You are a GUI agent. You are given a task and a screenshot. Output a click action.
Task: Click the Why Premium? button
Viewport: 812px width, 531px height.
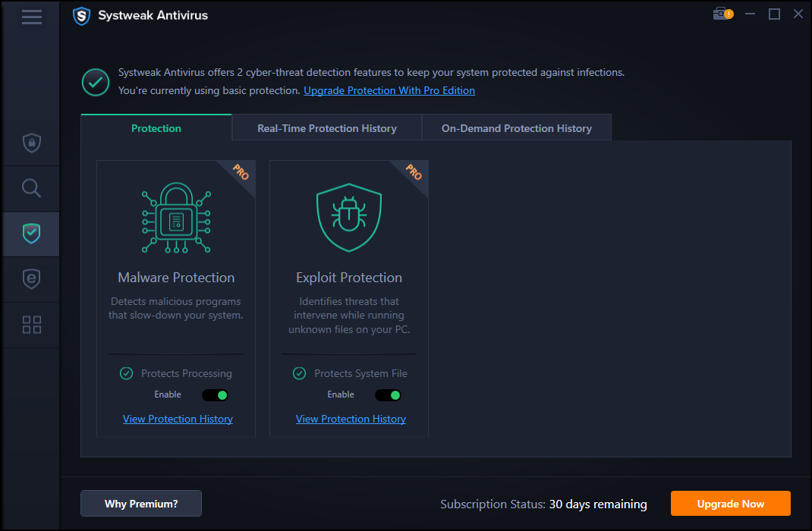coord(141,504)
